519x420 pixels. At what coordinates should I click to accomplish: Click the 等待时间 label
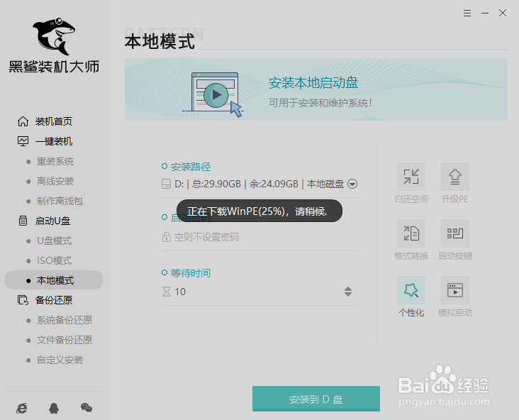pyautogui.click(x=191, y=273)
